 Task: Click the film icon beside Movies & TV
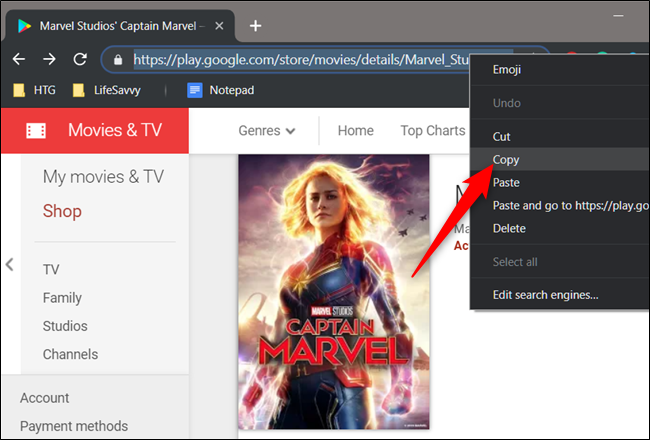(x=36, y=131)
